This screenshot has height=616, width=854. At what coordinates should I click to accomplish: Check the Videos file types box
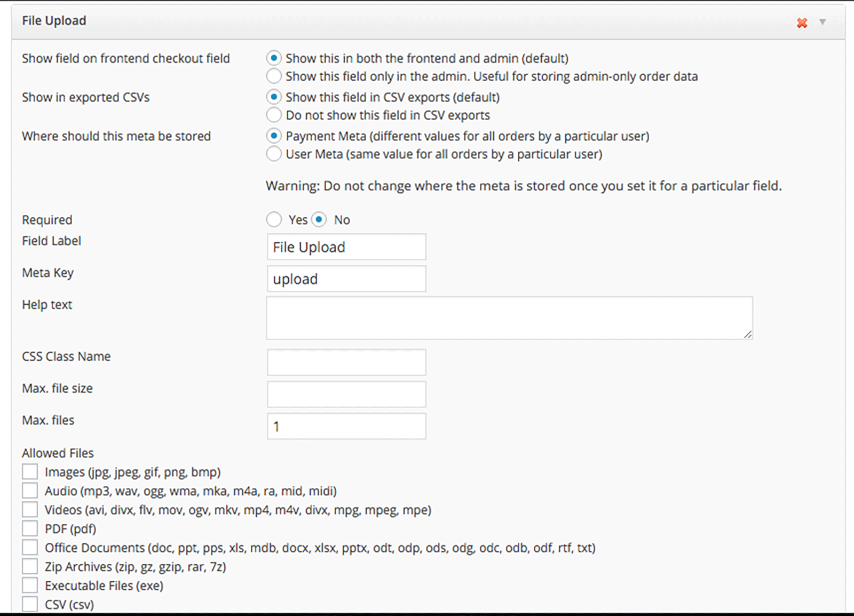(30, 510)
